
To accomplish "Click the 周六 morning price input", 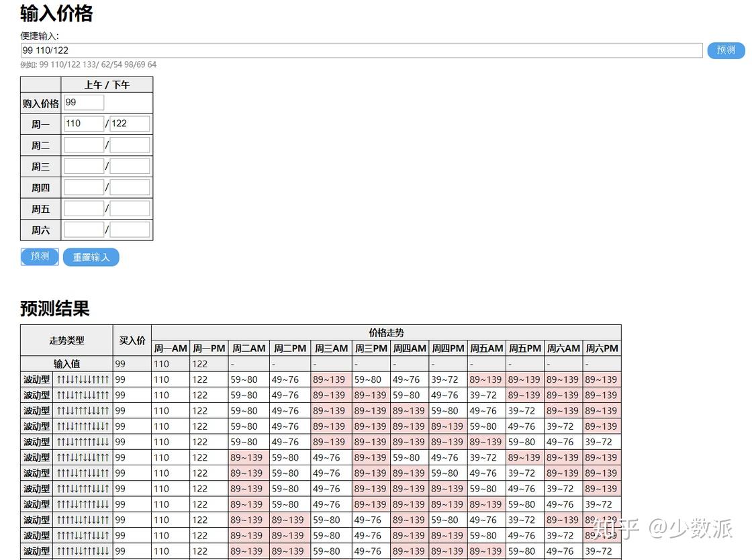I will [84, 230].
